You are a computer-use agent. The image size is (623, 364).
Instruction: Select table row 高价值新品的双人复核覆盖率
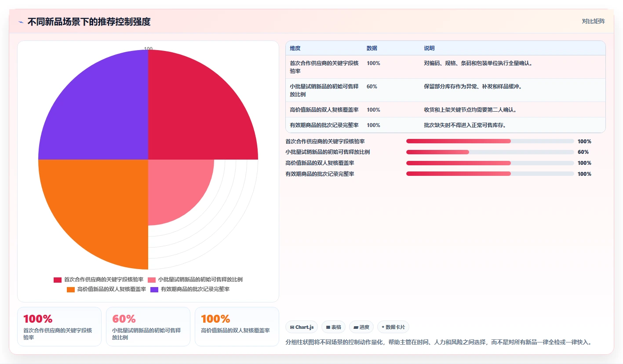coord(445,109)
